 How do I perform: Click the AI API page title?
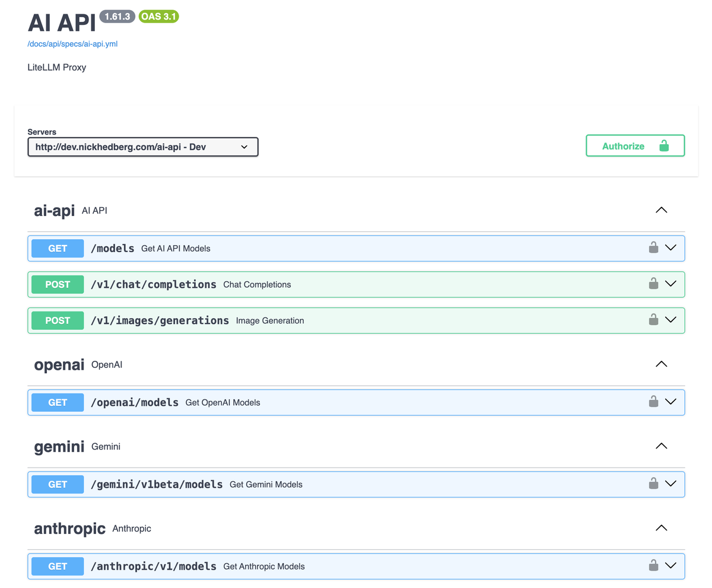click(61, 23)
